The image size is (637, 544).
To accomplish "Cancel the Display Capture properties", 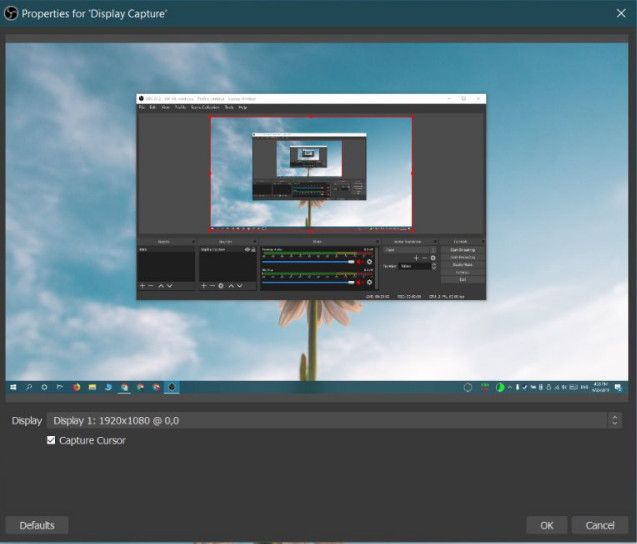I will point(600,525).
